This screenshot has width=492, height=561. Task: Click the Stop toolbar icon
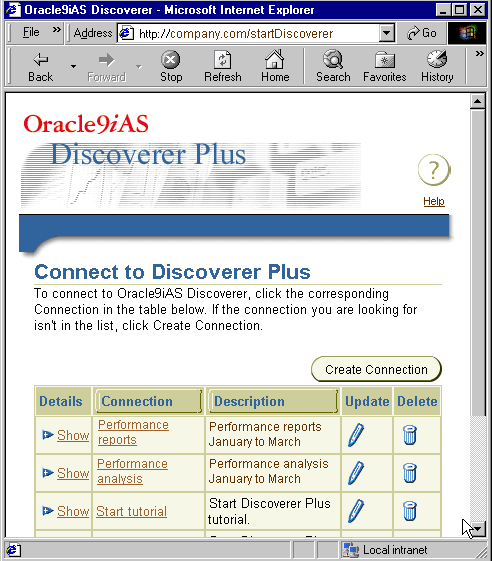click(170, 59)
